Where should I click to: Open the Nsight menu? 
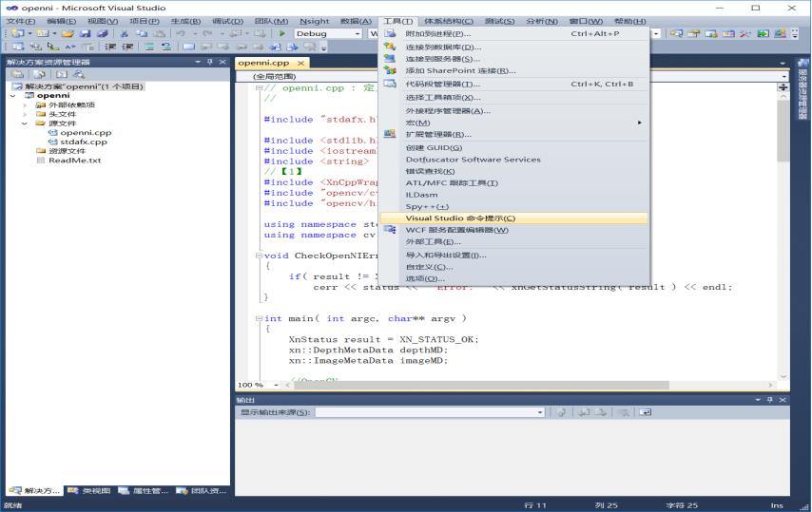[315, 21]
